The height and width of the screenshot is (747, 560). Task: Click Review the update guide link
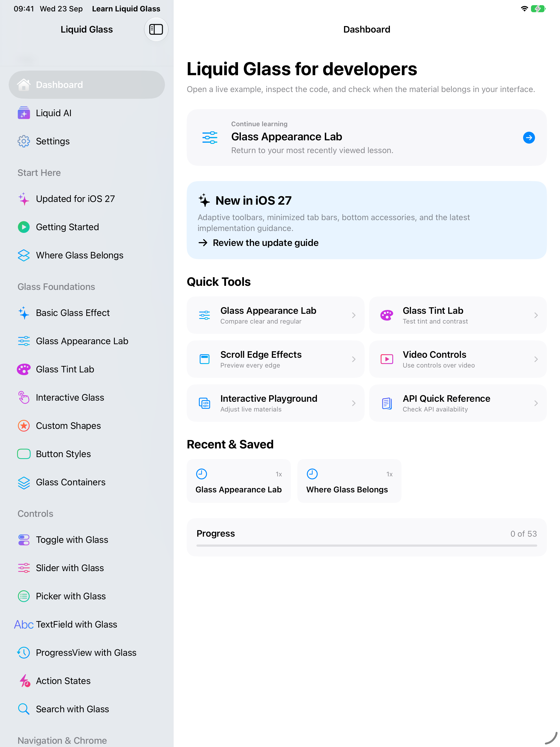tap(258, 243)
